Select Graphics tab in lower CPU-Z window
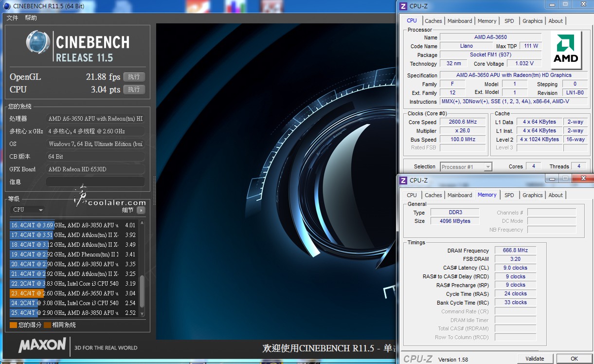The width and height of the screenshot is (594, 364). 532,195
